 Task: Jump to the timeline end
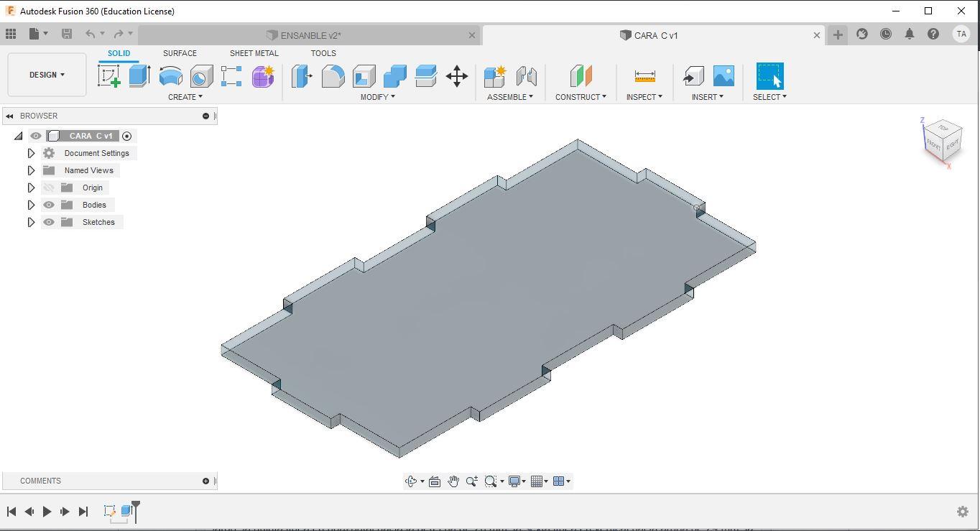(83, 512)
